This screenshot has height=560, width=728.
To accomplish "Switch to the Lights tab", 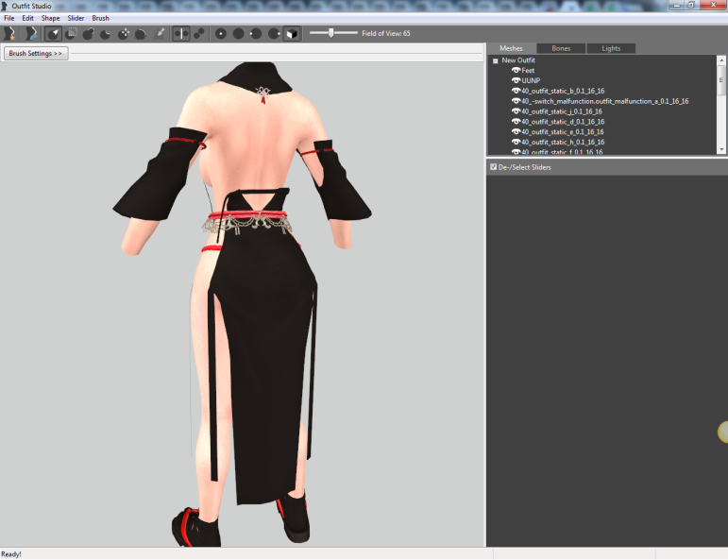I will click(611, 48).
